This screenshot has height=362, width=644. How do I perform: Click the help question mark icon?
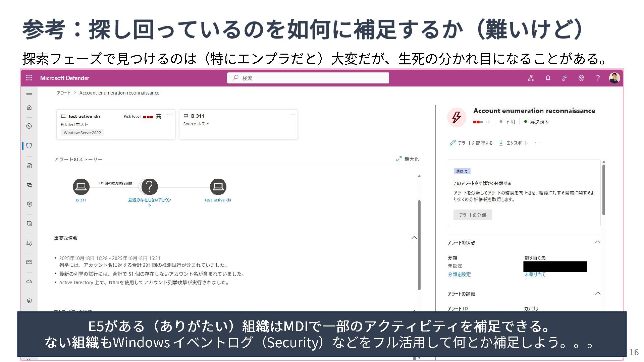click(x=598, y=78)
